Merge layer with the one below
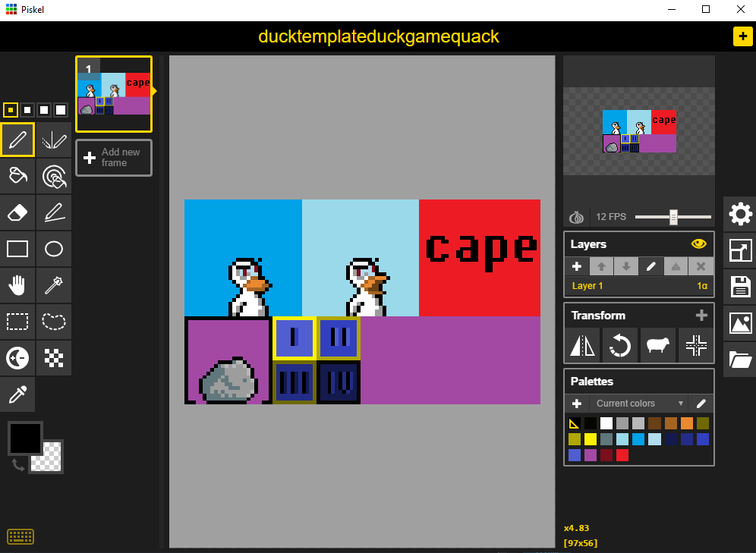The height and width of the screenshot is (553, 756). point(676,266)
